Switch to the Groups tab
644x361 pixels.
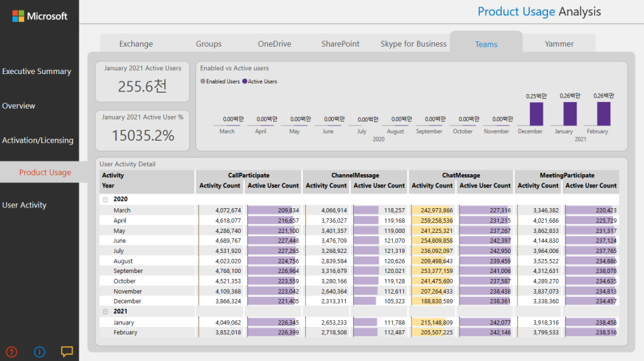(209, 43)
